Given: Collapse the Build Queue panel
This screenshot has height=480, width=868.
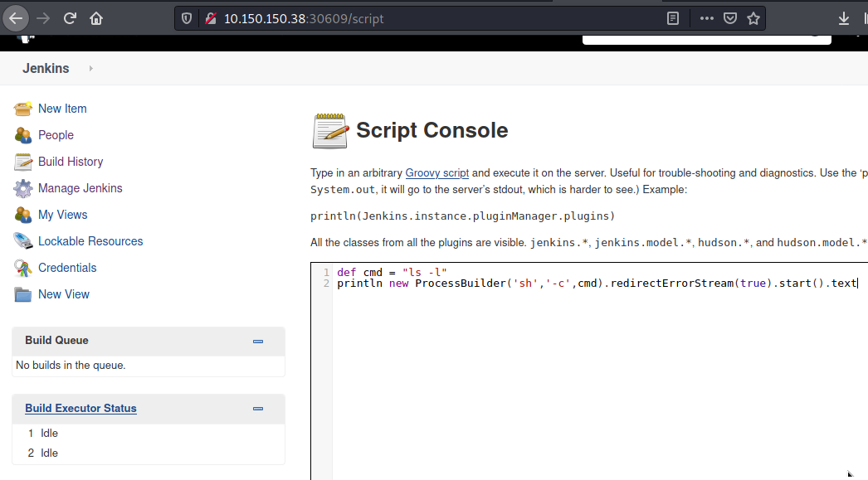Looking at the screenshot, I should click(x=258, y=342).
